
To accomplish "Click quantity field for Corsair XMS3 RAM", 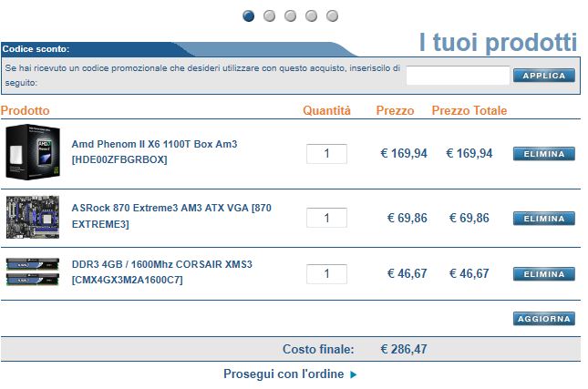I will tap(326, 274).
